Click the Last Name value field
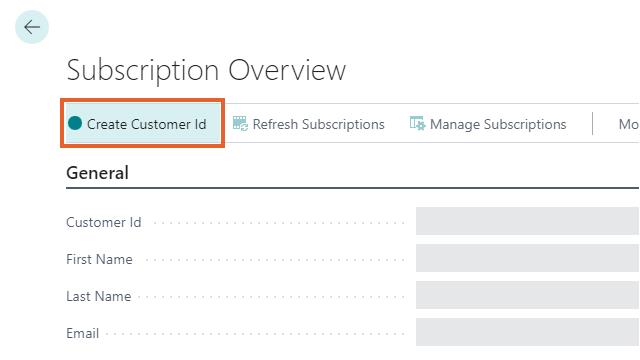The width and height of the screenshot is (640, 360). tap(527, 295)
